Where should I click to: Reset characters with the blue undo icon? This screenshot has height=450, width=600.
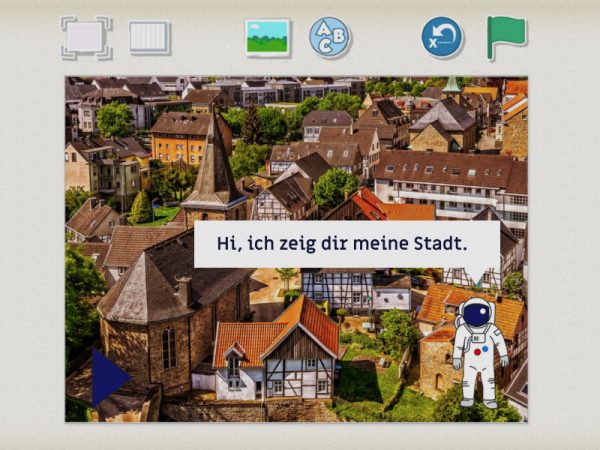pyautogui.click(x=442, y=38)
